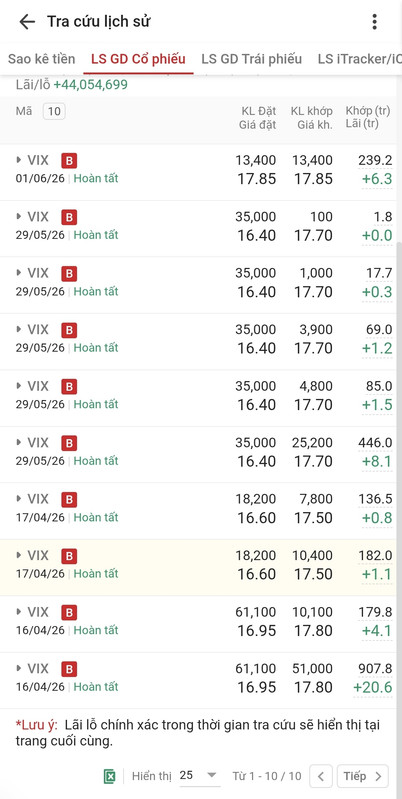The height and width of the screenshot is (799, 402).
Task: Click the 10 count badge beside Mã
Action: click(54, 111)
